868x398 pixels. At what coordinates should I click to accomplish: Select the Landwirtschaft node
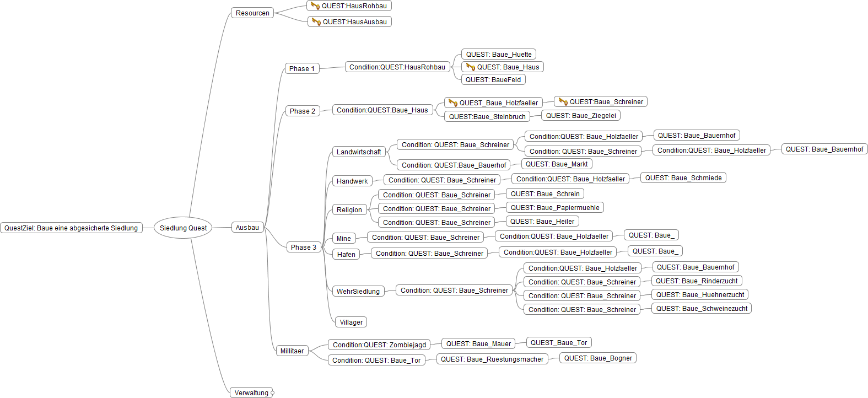[359, 152]
